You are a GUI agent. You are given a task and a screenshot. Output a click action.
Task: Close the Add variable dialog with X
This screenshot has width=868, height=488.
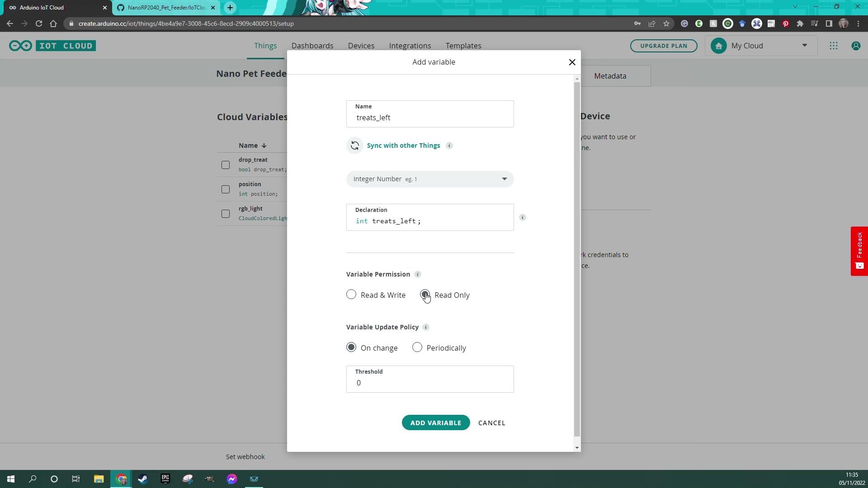[572, 62]
